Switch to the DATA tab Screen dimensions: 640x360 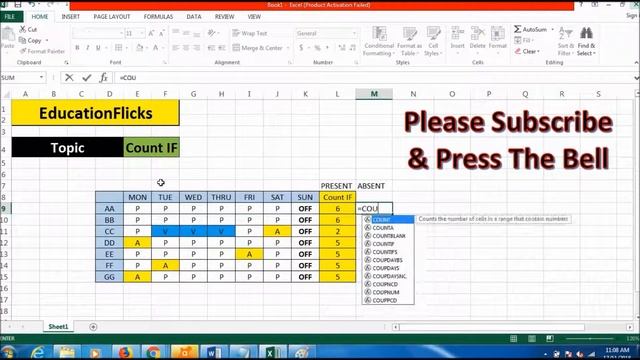[194, 17]
